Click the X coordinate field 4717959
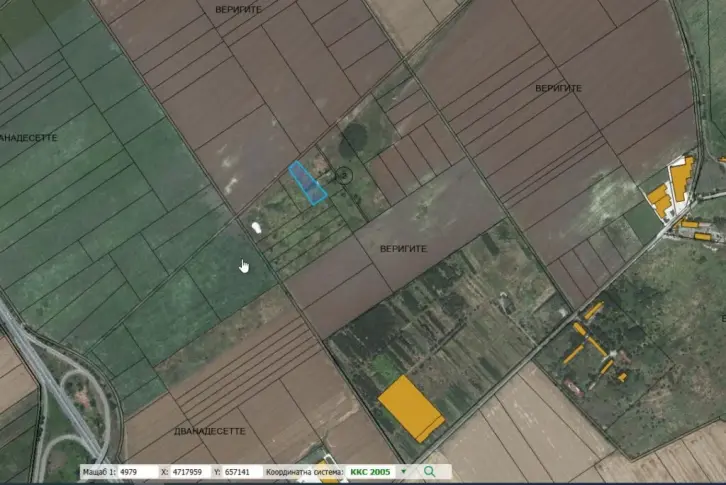Viewport: 726px width, 485px height. click(190, 472)
